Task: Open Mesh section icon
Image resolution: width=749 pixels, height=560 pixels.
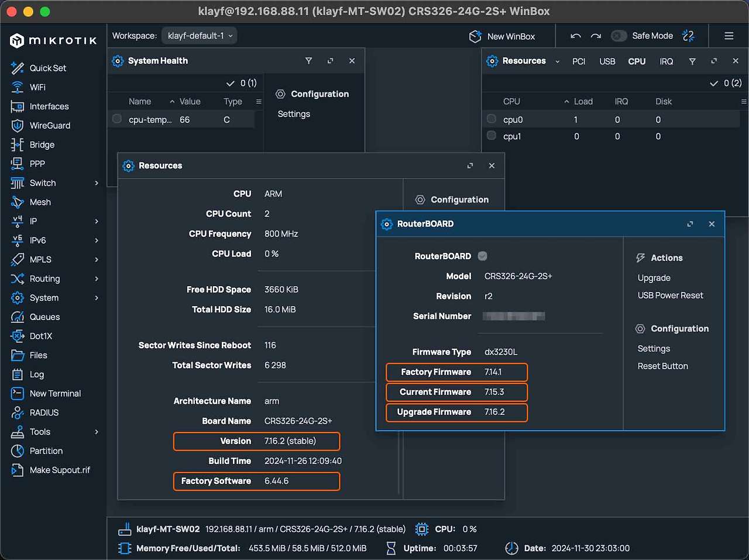Action: click(x=18, y=202)
